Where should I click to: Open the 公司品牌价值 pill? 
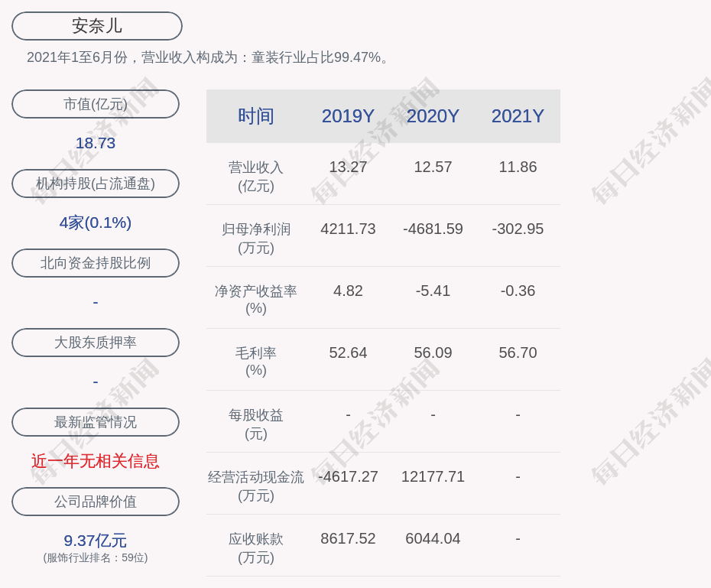click(96, 502)
